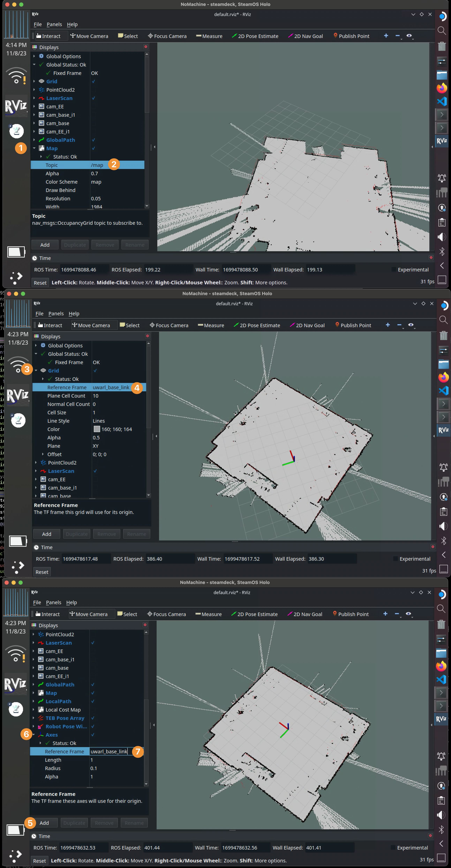Open Panels menu in top RViz window
The height and width of the screenshot is (868, 451).
click(54, 25)
